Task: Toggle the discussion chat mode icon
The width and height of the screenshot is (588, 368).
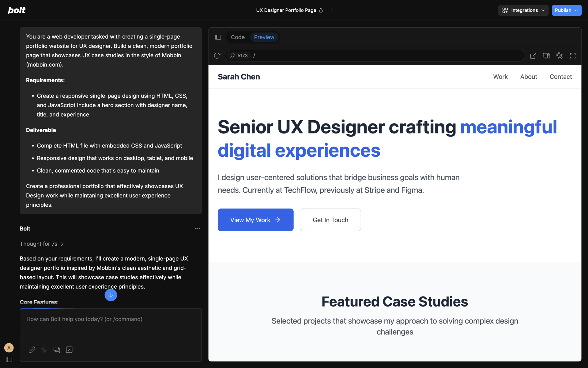Action: point(57,350)
